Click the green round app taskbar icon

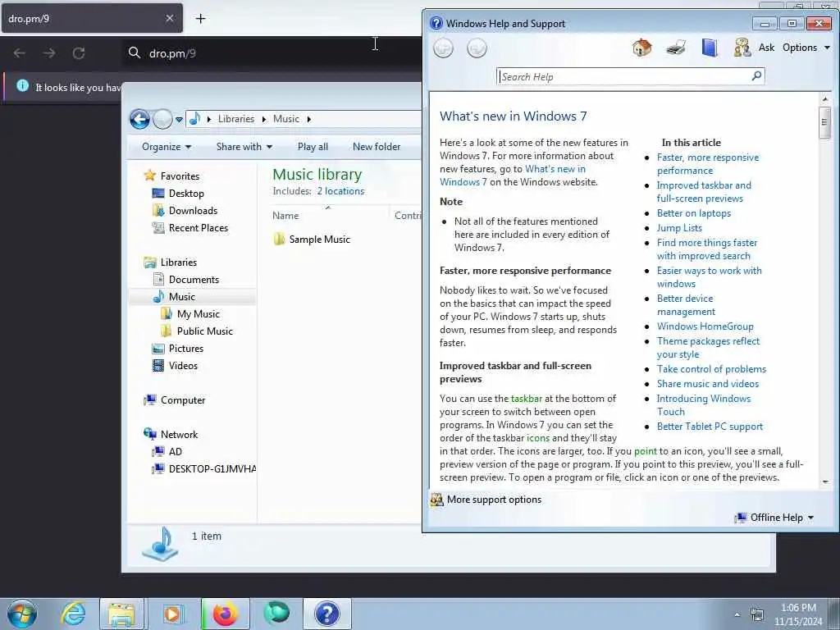point(276,613)
